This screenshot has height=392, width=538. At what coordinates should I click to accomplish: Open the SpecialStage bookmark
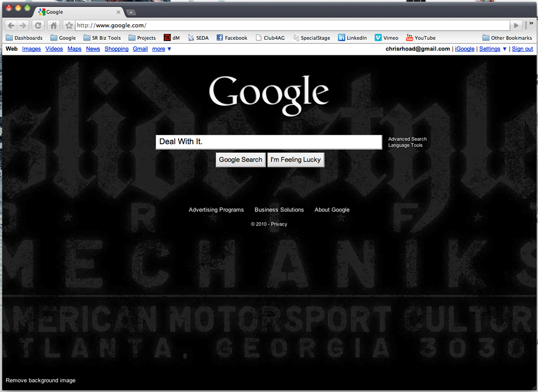[311, 38]
